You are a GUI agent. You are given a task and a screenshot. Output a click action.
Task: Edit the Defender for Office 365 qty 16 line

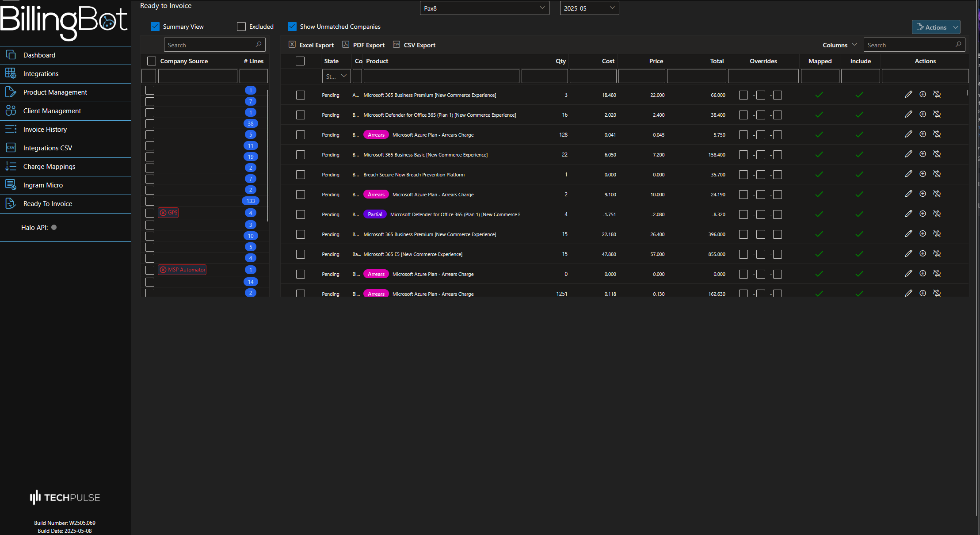pos(908,114)
